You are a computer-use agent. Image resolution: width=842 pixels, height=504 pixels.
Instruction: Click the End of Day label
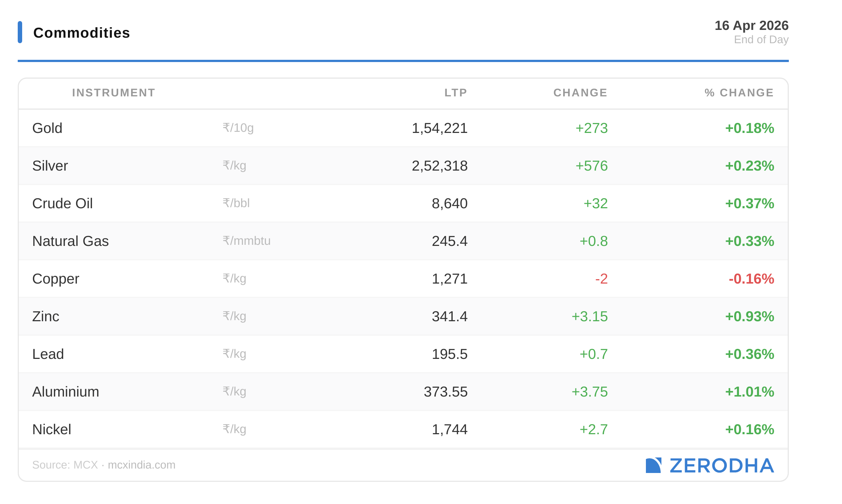761,40
